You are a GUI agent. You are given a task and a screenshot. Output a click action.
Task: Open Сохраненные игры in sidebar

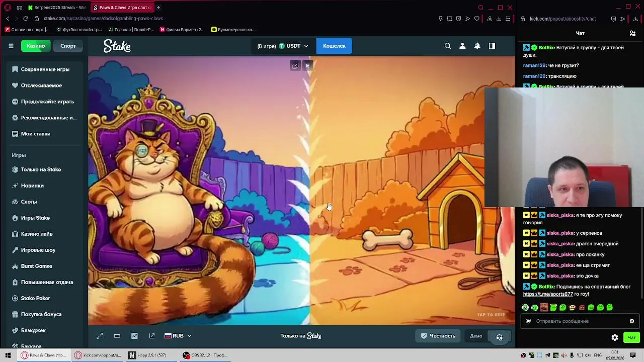45,69
